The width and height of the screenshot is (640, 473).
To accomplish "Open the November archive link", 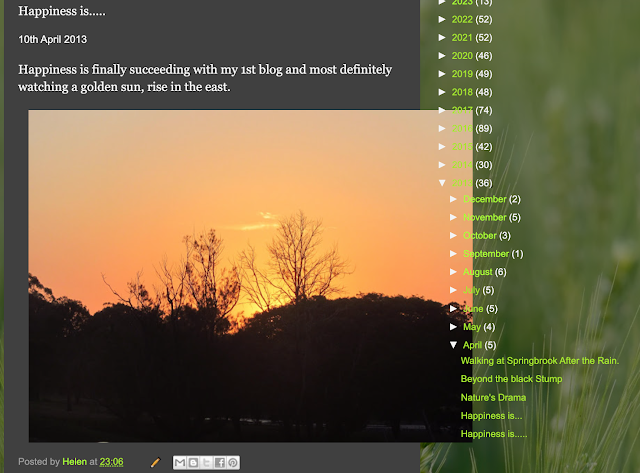I will 484,218.
